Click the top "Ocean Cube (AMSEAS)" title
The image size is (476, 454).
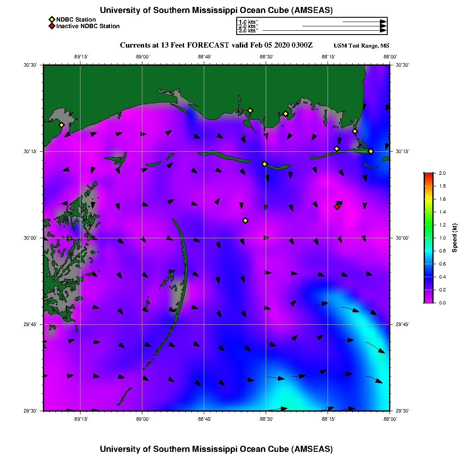tap(216, 10)
